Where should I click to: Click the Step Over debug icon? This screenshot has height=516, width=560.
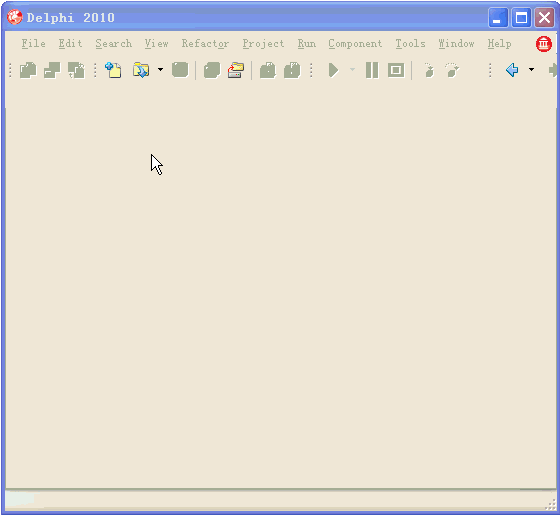click(452, 70)
